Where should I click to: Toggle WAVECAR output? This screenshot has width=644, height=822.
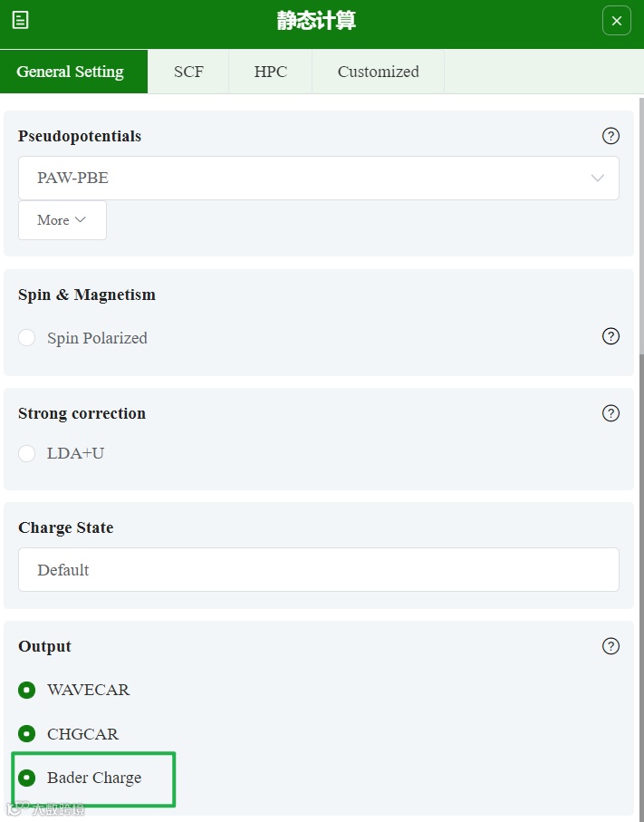click(27, 690)
